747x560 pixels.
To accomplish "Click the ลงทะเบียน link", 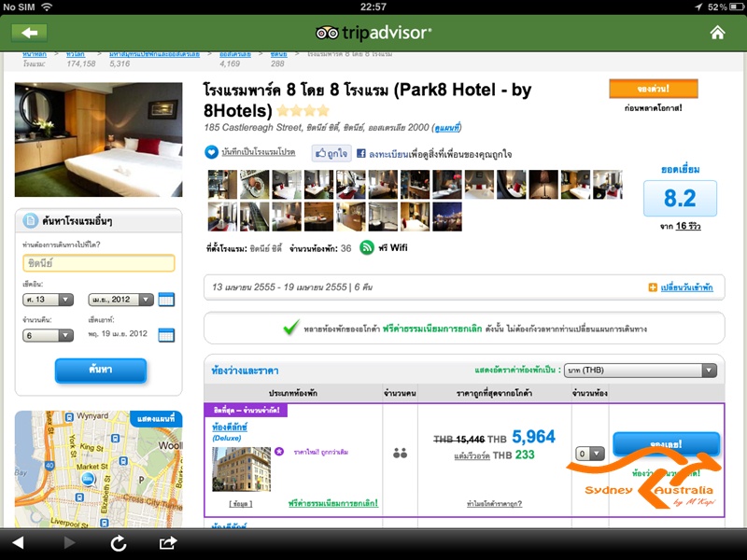I will click(x=388, y=154).
